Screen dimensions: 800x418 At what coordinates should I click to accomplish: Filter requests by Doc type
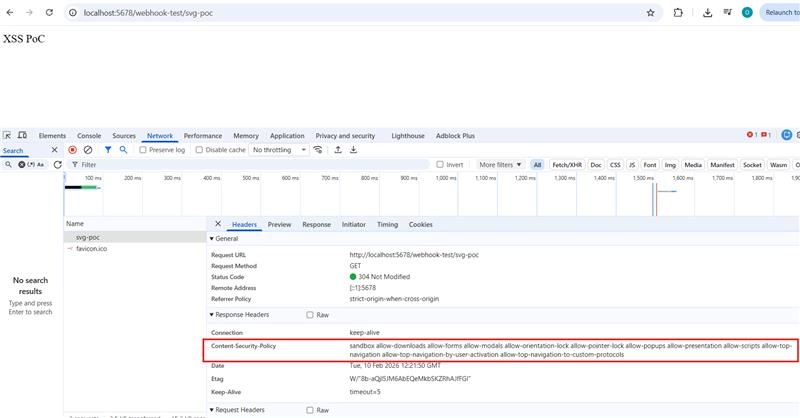coord(595,165)
